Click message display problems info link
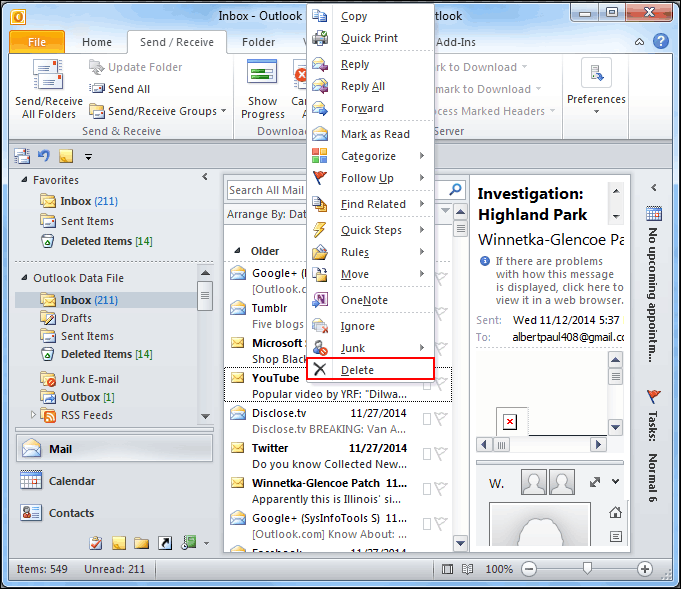 point(559,281)
